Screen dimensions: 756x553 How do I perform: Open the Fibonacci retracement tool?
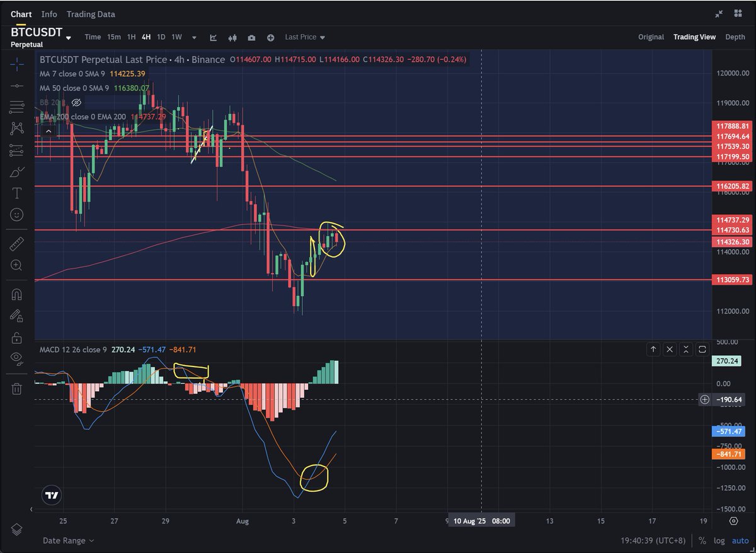pyautogui.click(x=17, y=106)
